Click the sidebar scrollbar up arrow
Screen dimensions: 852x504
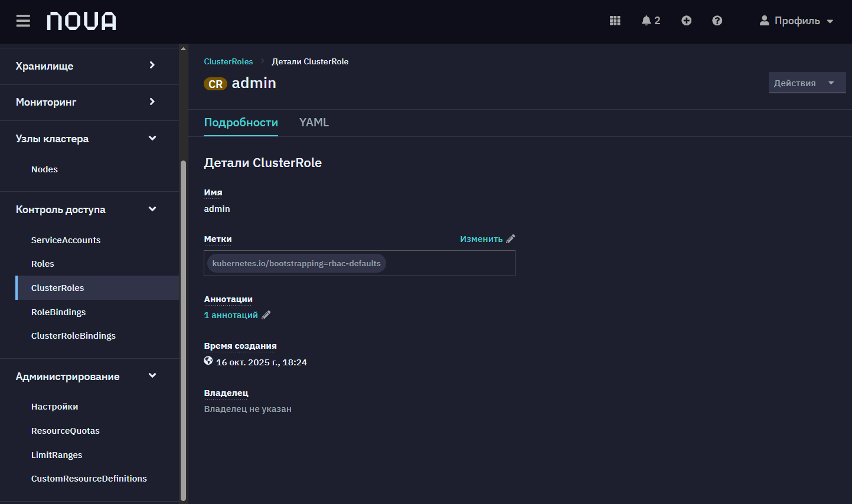tap(183, 49)
